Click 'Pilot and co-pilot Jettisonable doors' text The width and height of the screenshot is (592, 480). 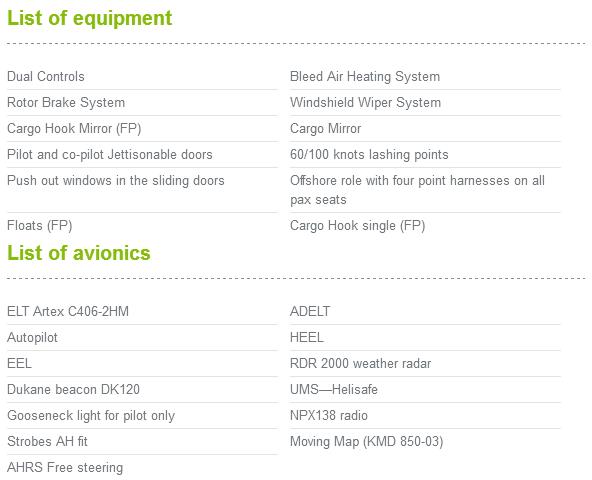pos(109,155)
